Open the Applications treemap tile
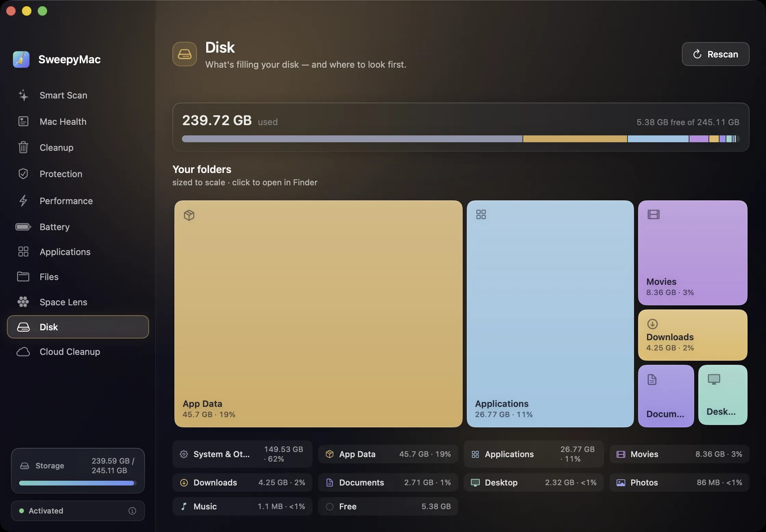Screen dimensions: 766x532 point(550,314)
